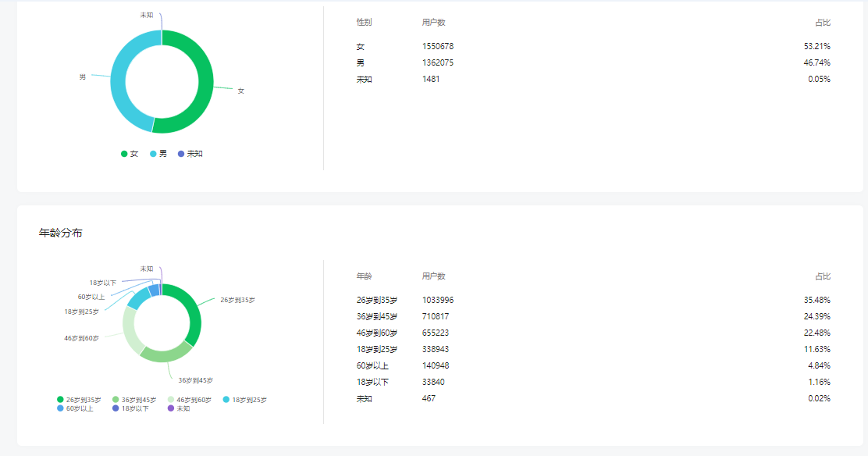This screenshot has height=456, width=868.
Task: Click the cyan 18-25 age donut segment
Action: 138,297
